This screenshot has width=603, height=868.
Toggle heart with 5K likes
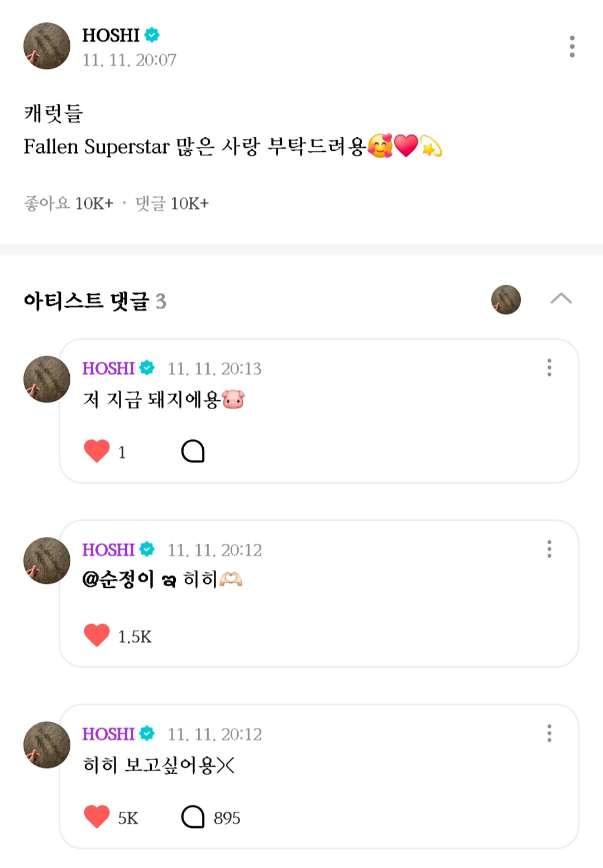click(97, 817)
